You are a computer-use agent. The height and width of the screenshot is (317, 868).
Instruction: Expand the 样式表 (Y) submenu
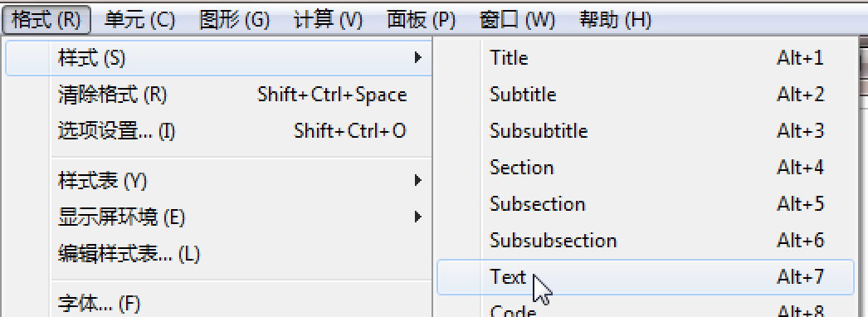(219, 180)
